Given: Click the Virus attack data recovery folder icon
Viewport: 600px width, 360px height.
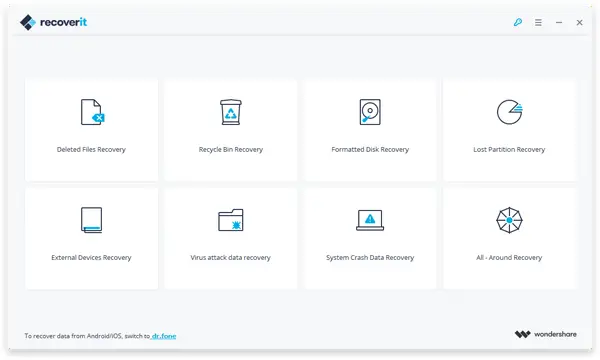Looking at the screenshot, I should click(x=231, y=220).
